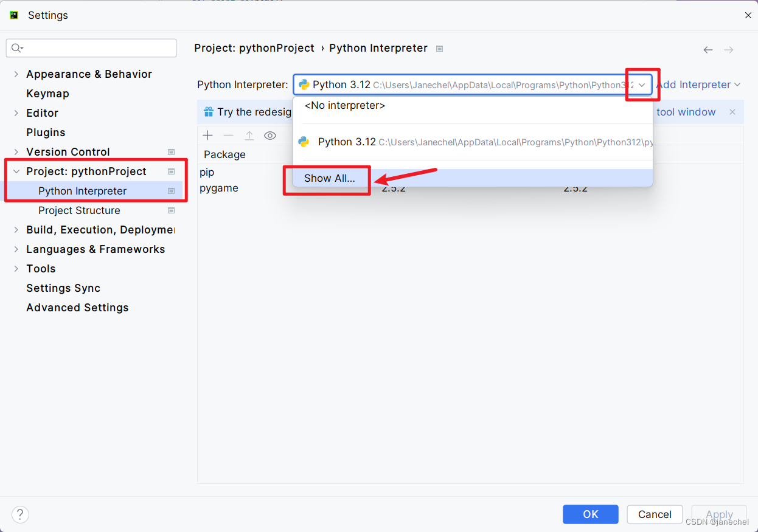Image resolution: width=758 pixels, height=532 pixels.
Task: Focus the settings search field
Action: point(91,48)
